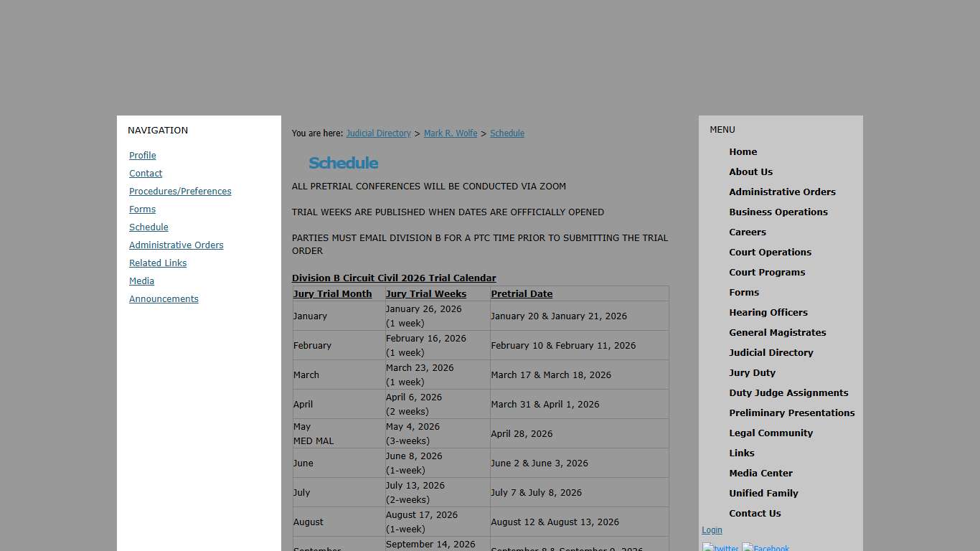Select Jury Duty in the right menu
Viewport: 980px width, 551px height.
tap(752, 372)
